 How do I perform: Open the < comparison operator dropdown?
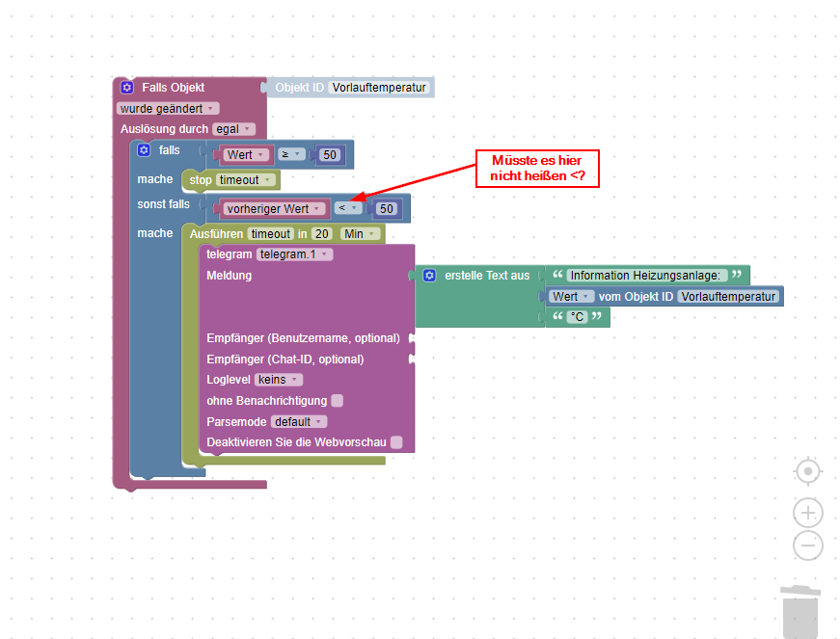pyautogui.click(x=348, y=207)
